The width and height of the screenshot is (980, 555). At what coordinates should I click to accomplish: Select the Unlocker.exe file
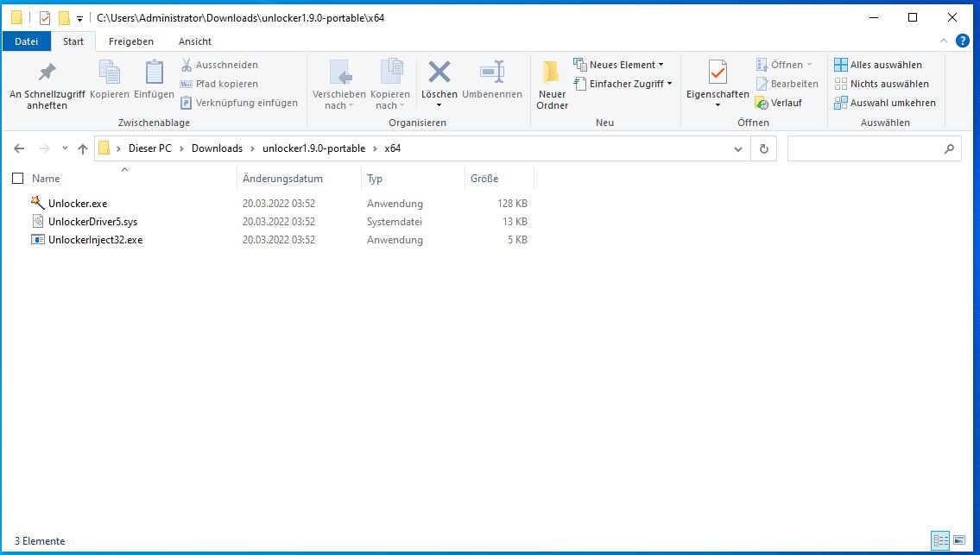point(78,204)
